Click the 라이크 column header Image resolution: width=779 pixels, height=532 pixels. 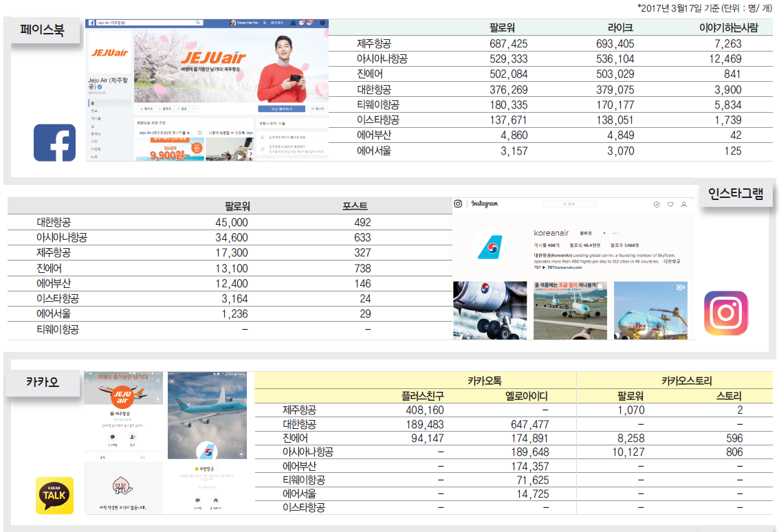tap(620, 27)
